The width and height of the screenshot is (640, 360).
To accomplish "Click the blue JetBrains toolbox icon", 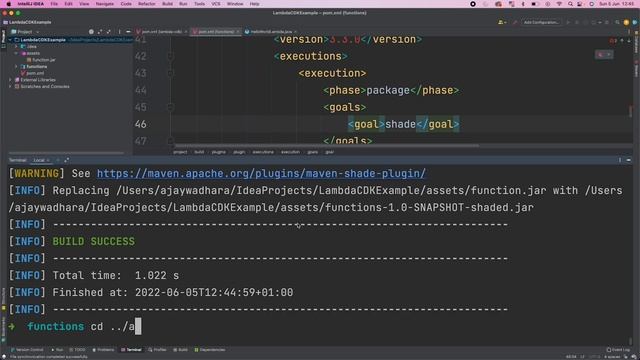I will (x=634, y=22).
